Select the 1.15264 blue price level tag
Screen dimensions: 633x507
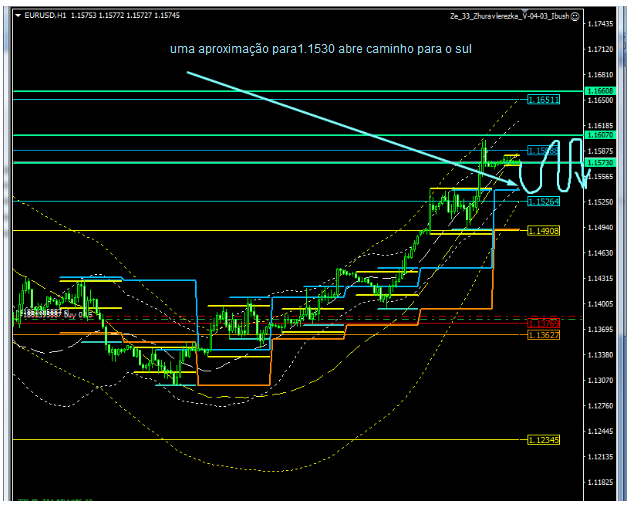click(x=543, y=202)
